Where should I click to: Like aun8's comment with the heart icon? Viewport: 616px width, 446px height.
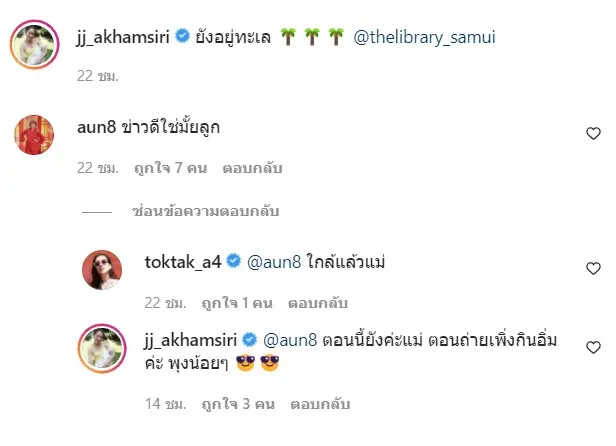[x=593, y=134]
